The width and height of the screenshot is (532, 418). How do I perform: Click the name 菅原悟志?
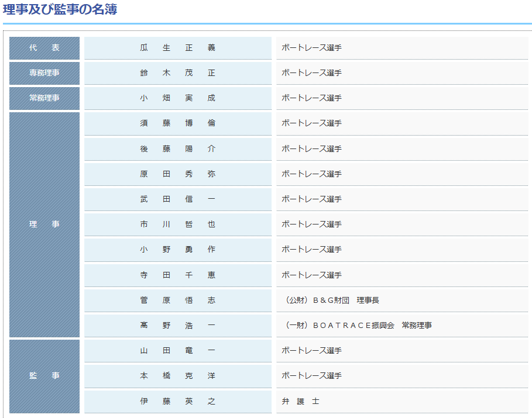(178, 300)
